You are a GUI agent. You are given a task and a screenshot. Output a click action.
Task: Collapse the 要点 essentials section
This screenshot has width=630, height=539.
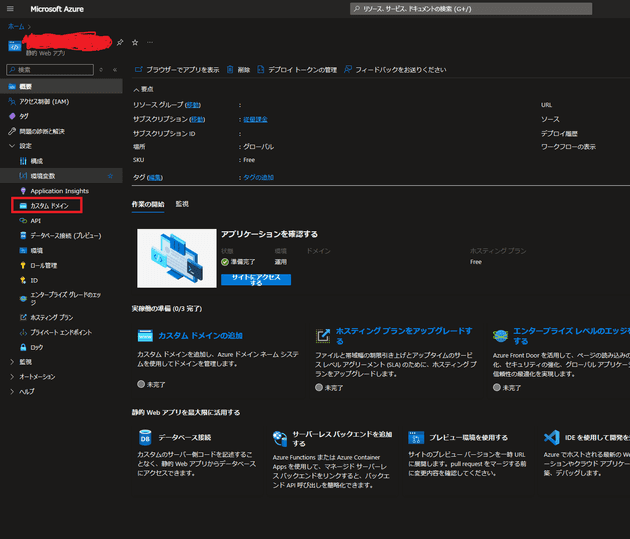pyautogui.click(x=143, y=89)
